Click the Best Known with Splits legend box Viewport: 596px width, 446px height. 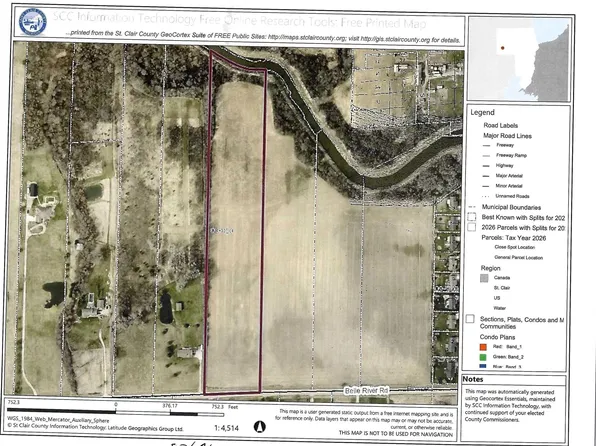click(472, 217)
